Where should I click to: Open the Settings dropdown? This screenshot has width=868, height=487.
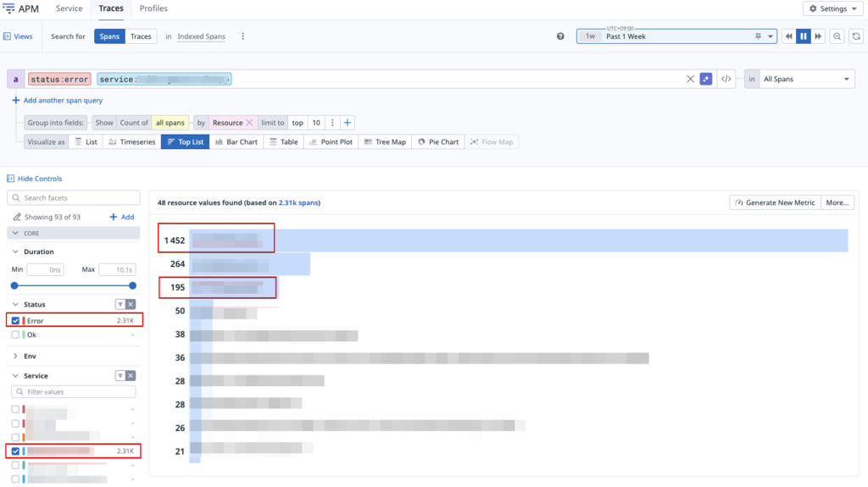tap(833, 8)
